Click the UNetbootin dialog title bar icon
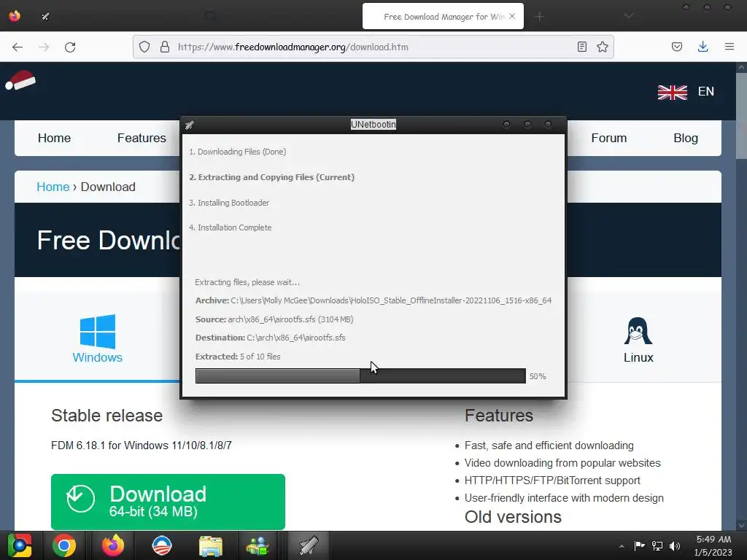The height and width of the screenshot is (560, 747). (189, 125)
